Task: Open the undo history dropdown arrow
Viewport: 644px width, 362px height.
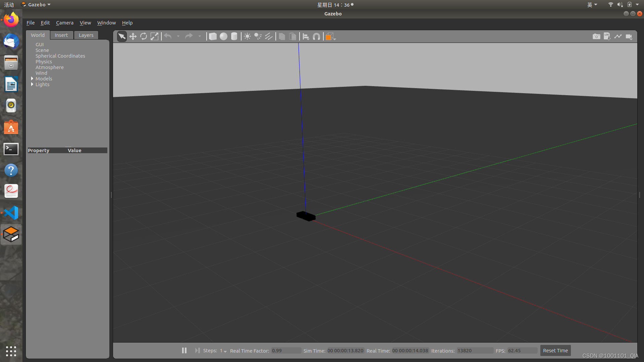Action: click(178, 36)
